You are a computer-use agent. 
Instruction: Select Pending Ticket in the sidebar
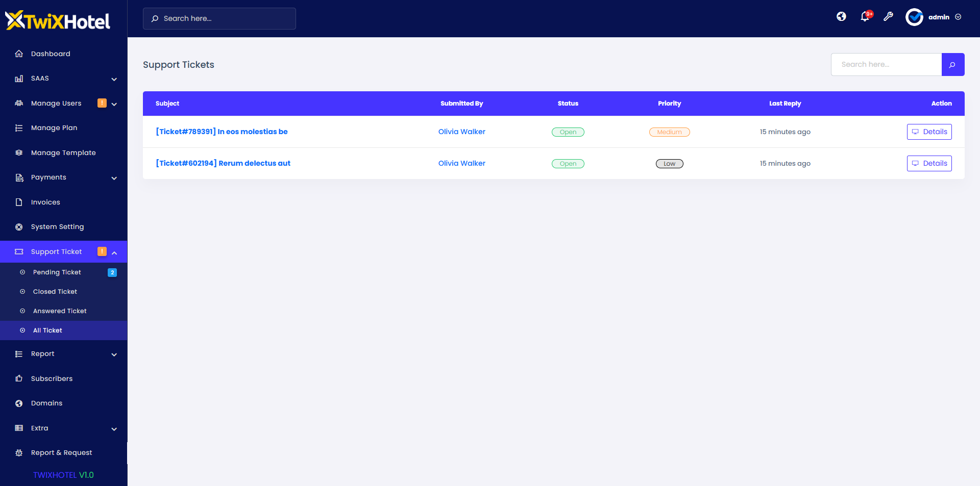pyautogui.click(x=57, y=272)
